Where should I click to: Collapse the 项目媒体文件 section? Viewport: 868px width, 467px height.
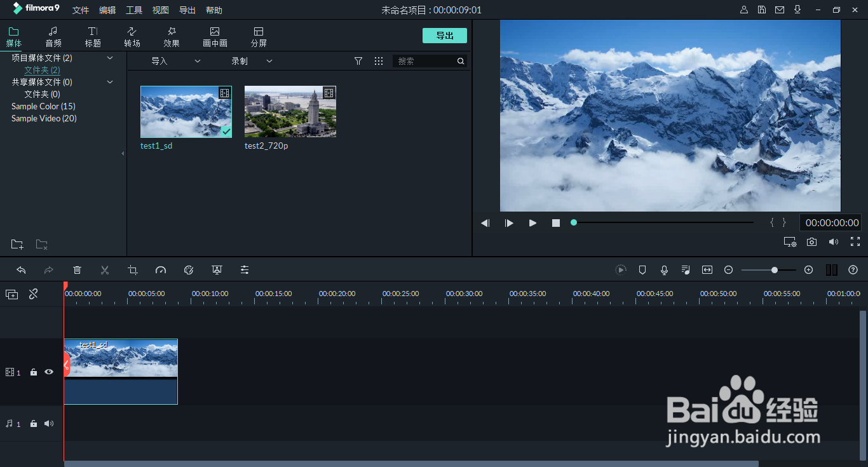click(x=109, y=57)
